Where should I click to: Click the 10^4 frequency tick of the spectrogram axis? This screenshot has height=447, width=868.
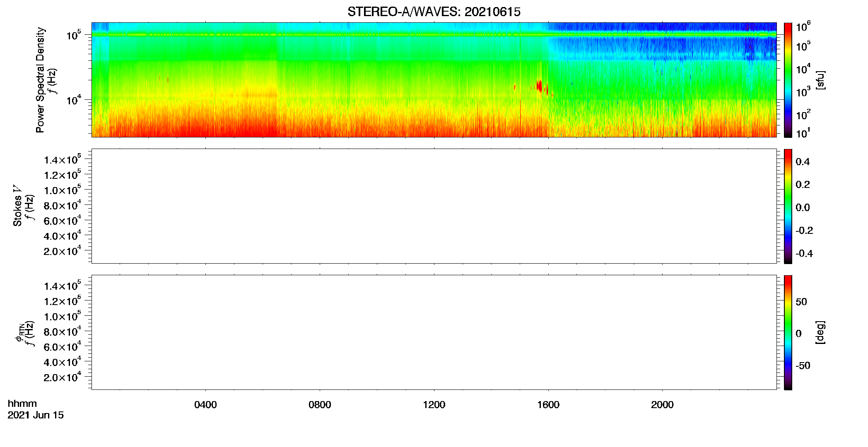[x=74, y=100]
